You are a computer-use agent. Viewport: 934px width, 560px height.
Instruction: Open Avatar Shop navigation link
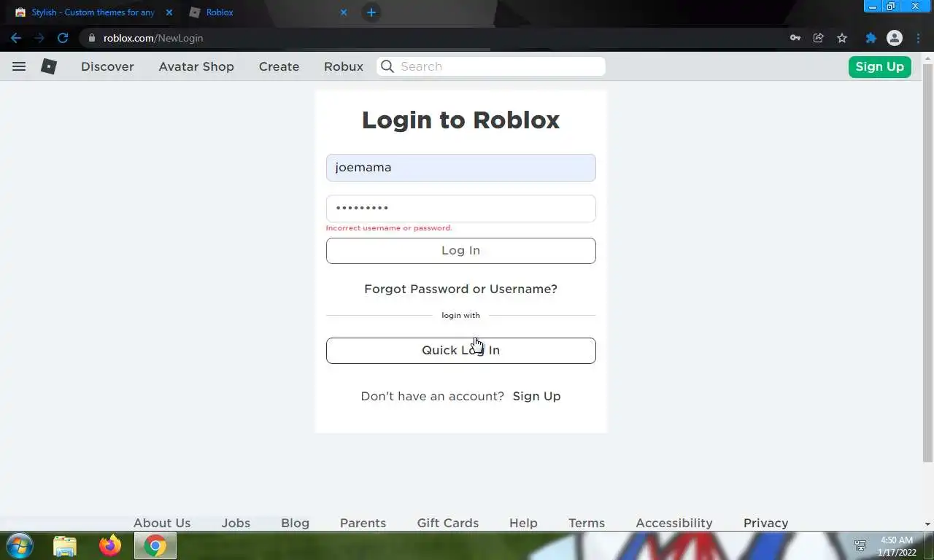(x=196, y=66)
